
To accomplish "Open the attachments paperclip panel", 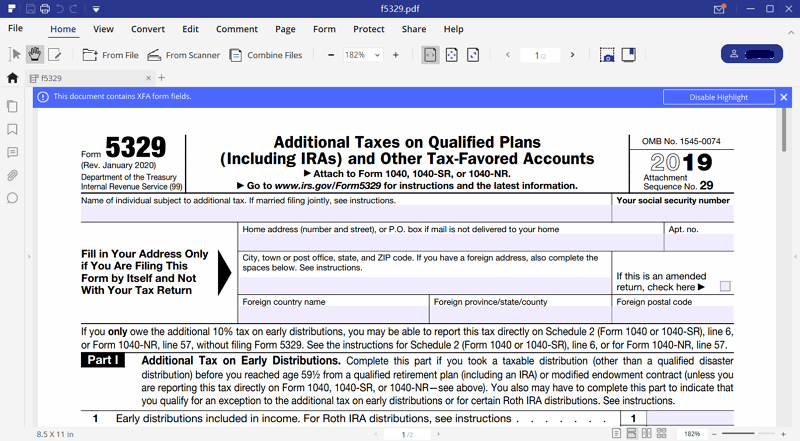I will 13,175.
